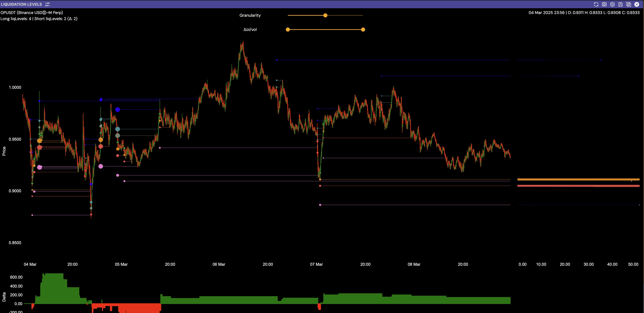Save layout with the floppy disk icon

pyautogui.click(x=620, y=4)
